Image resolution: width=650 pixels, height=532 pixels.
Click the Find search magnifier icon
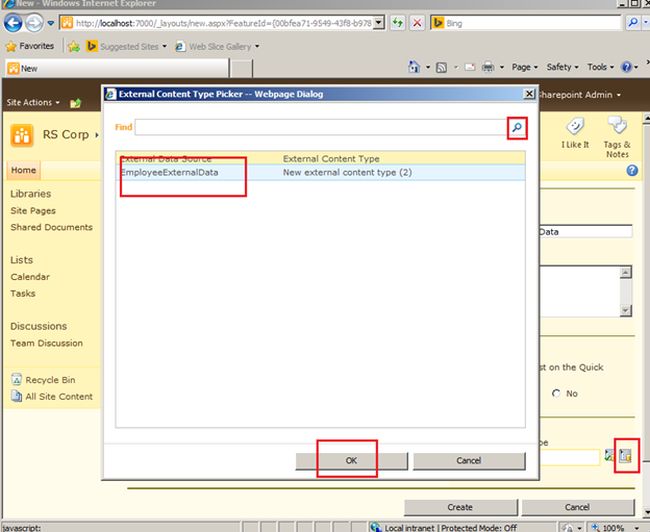pyautogui.click(x=517, y=128)
